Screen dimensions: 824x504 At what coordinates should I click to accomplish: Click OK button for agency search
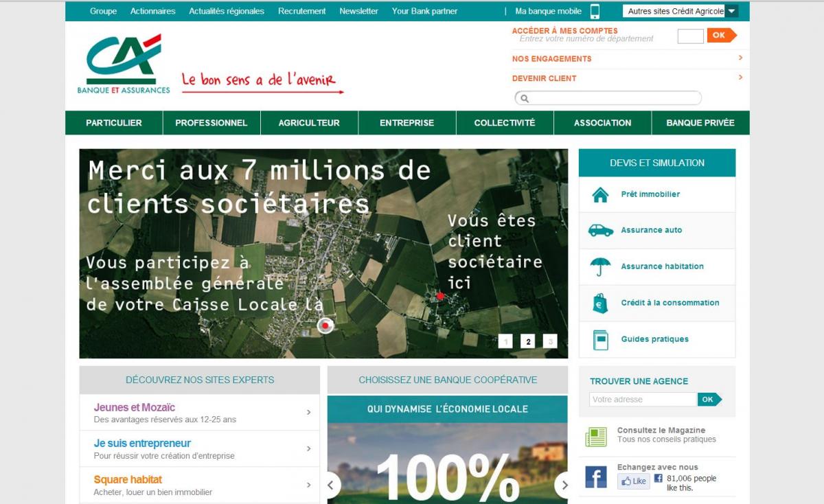[x=709, y=400]
